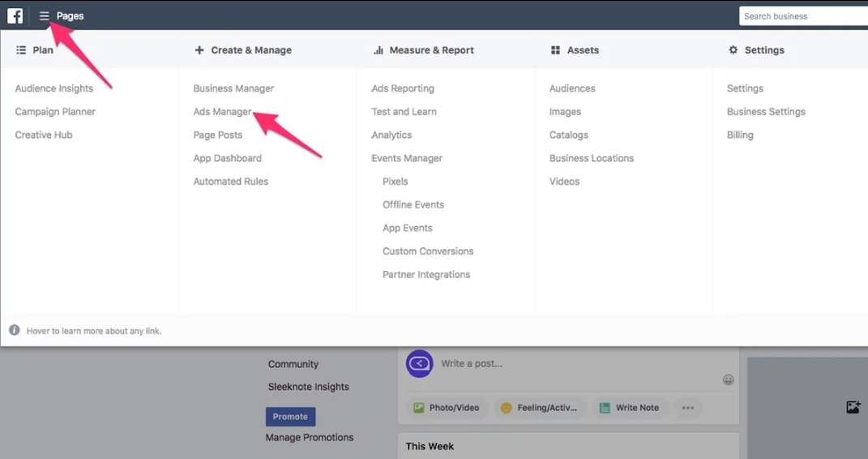Open Creative Hub
This screenshot has height=459, width=868.
[44, 135]
